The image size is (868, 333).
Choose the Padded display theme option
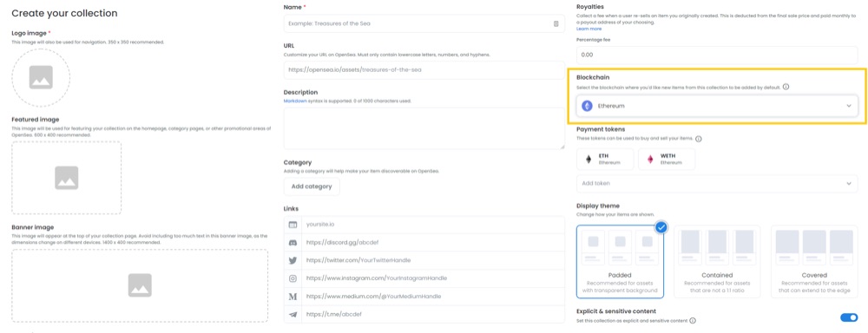point(620,262)
